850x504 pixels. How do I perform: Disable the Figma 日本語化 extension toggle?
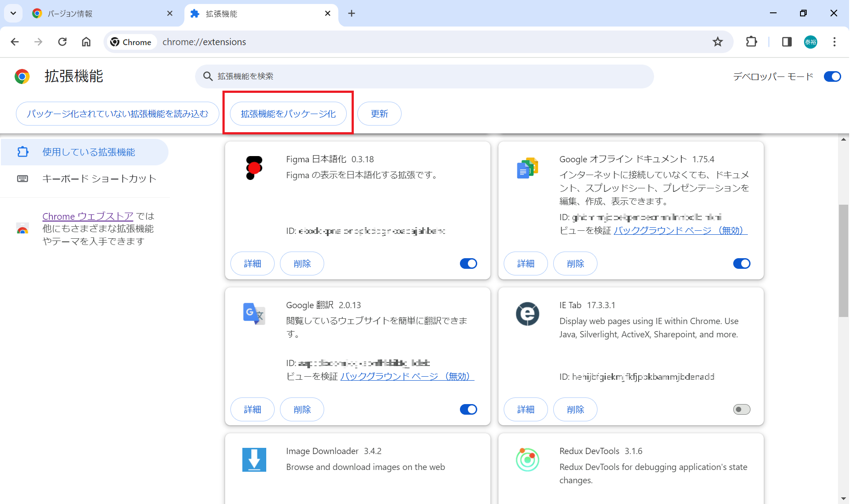[468, 263]
